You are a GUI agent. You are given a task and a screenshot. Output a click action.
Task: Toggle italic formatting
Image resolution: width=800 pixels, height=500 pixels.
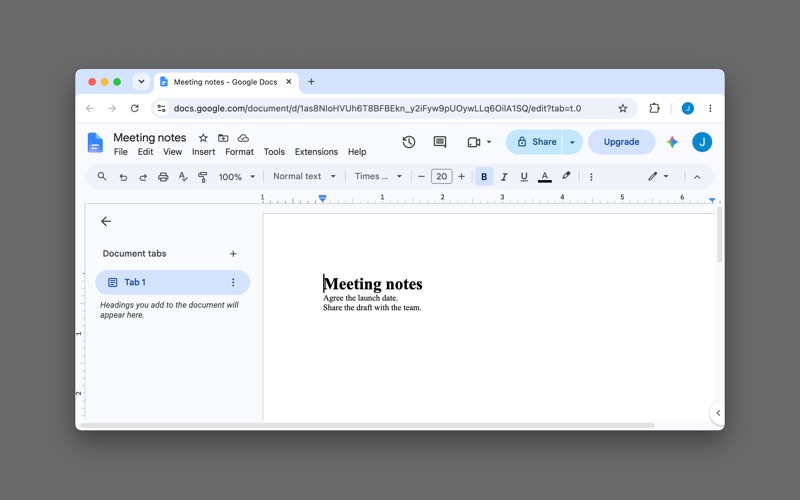click(x=504, y=177)
